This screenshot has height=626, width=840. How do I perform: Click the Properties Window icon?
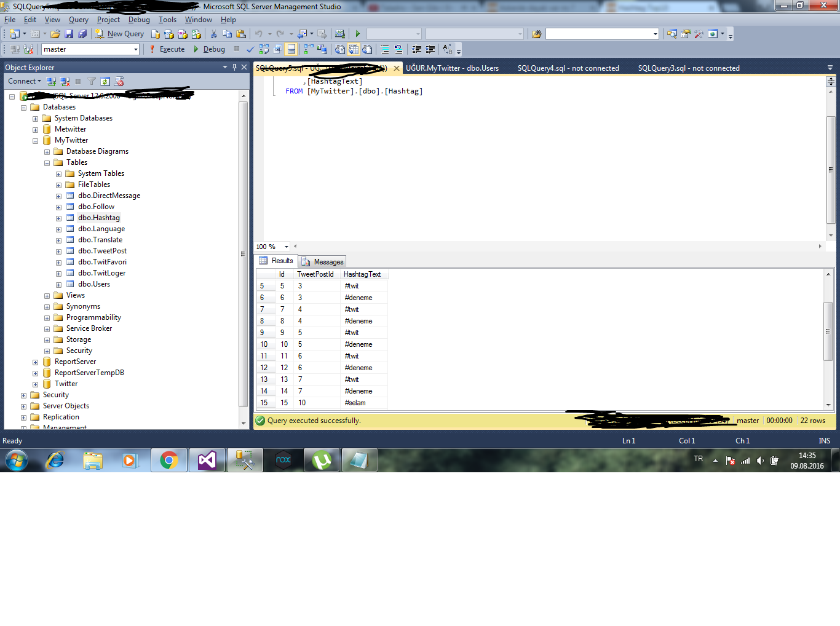click(x=685, y=34)
